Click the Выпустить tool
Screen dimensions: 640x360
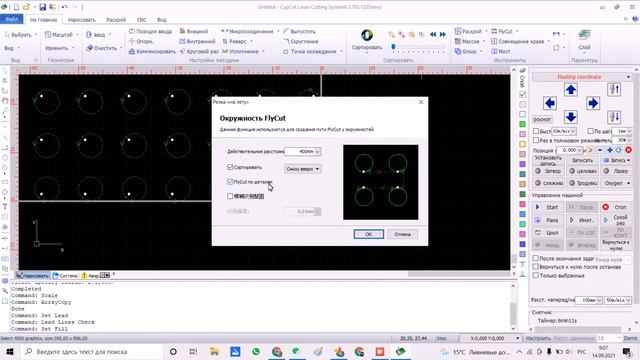(299, 31)
